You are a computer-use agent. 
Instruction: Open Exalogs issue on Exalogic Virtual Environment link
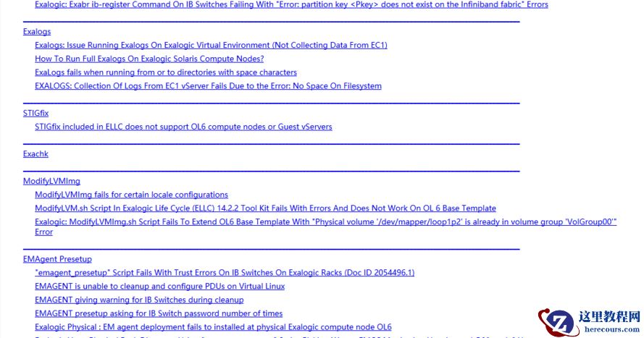tap(211, 45)
